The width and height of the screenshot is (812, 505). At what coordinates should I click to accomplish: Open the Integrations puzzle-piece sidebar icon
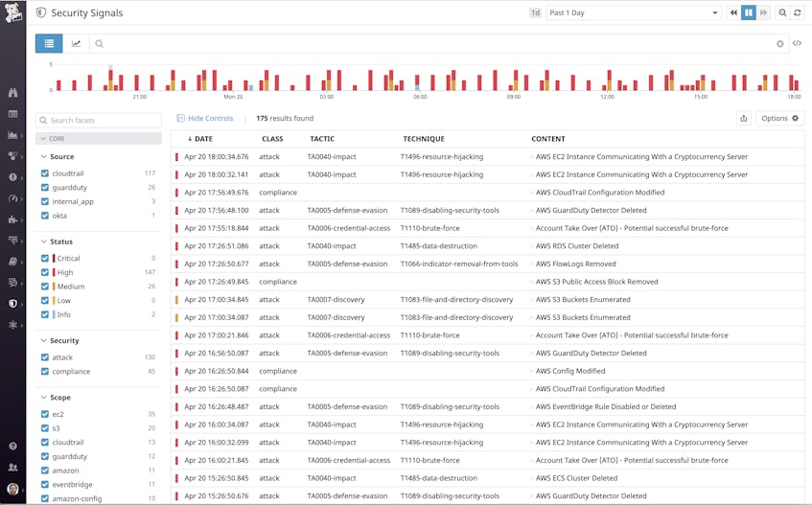point(13,219)
